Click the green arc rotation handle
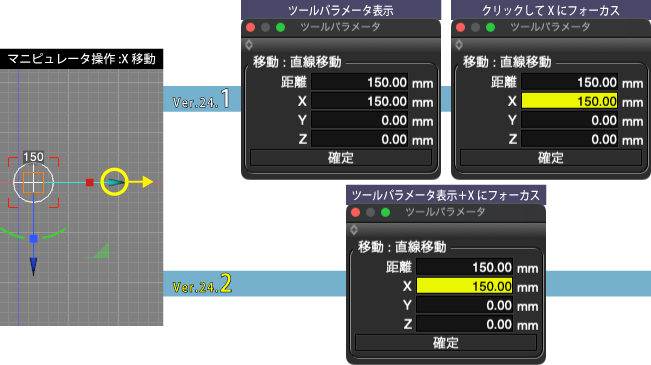 click(x=33, y=234)
